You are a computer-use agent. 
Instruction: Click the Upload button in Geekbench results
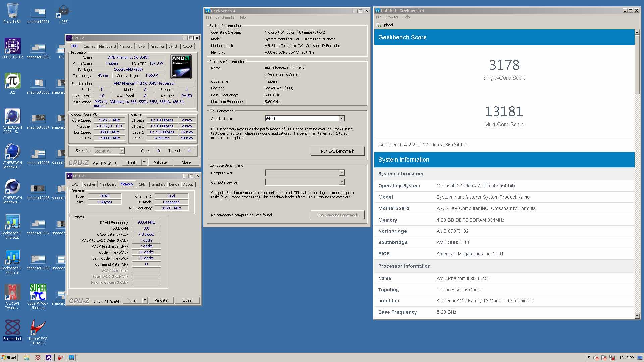tap(385, 25)
